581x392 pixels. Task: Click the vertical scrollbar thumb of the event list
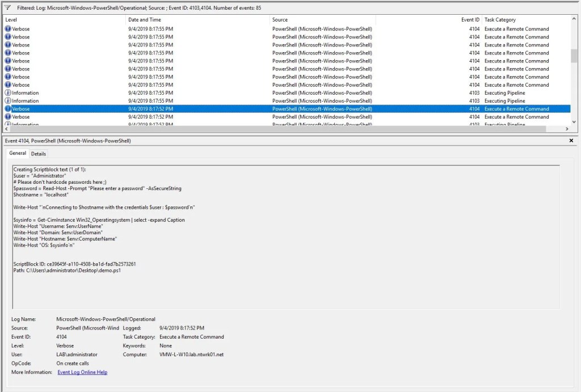574,56
